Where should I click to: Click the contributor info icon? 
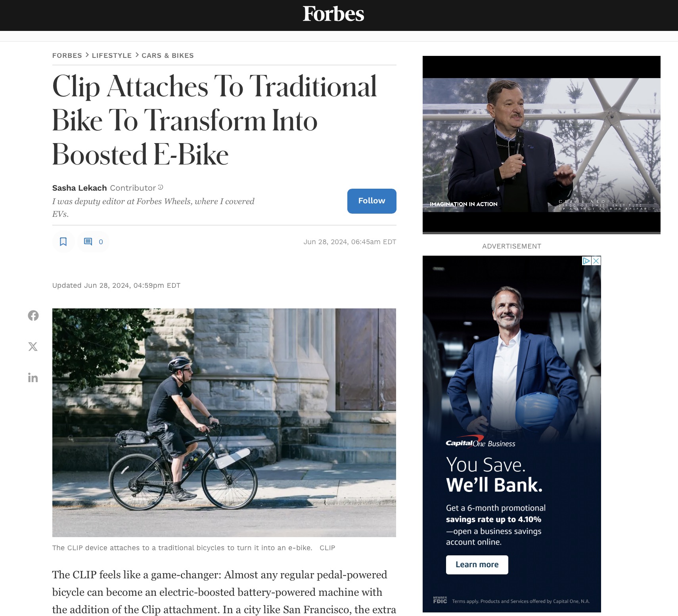coord(161,187)
